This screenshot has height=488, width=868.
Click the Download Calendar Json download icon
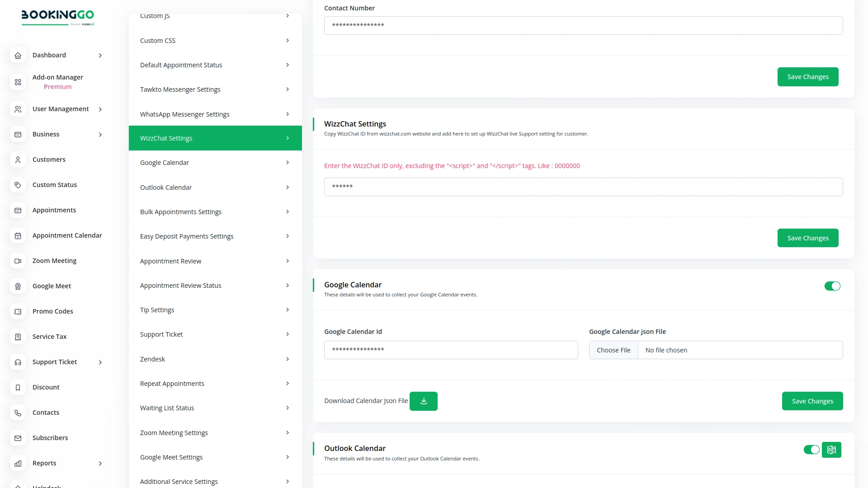point(424,401)
